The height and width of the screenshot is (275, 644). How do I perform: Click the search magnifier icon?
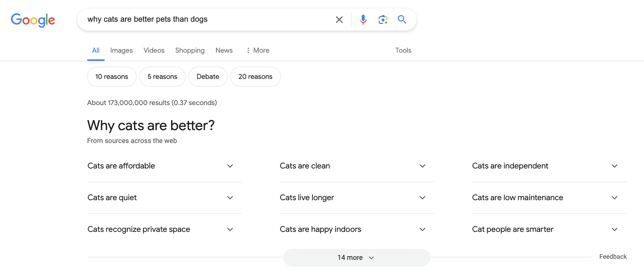pos(402,19)
